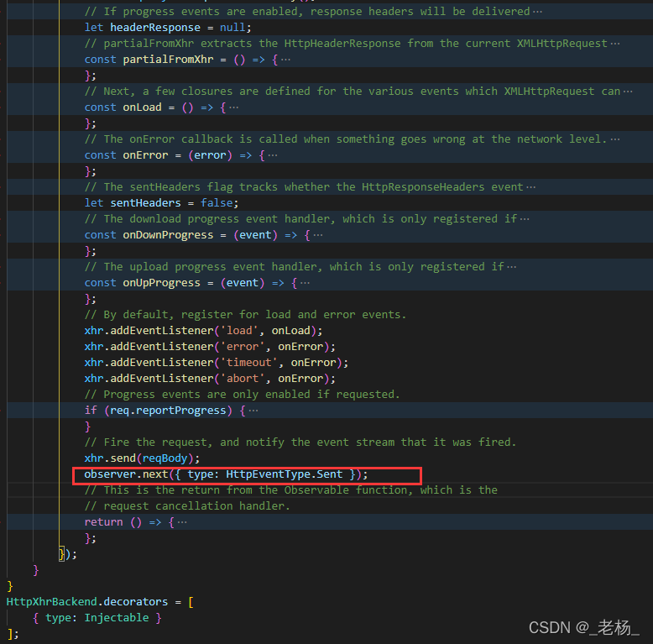Click onError argument in the 'timeout' listener line
Image resolution: width=653 pixels, height=644 pixels.
[313, 363]
